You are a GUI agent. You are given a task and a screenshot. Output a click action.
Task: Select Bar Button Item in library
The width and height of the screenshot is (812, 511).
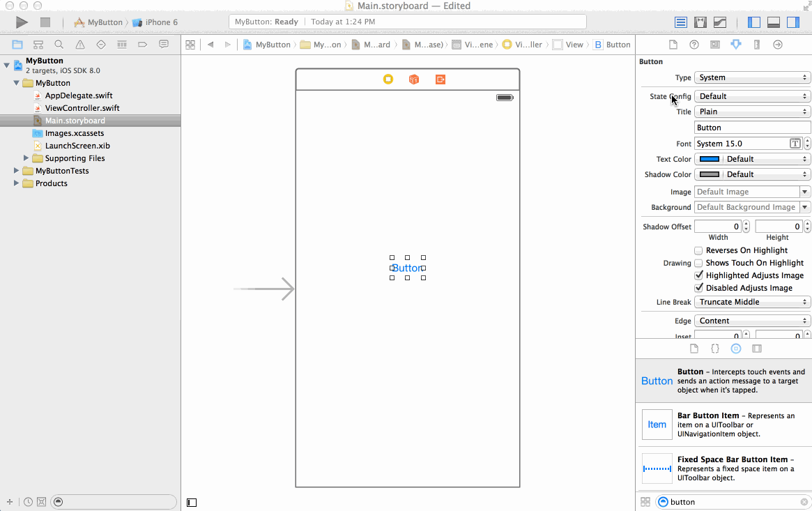[724, 425]
